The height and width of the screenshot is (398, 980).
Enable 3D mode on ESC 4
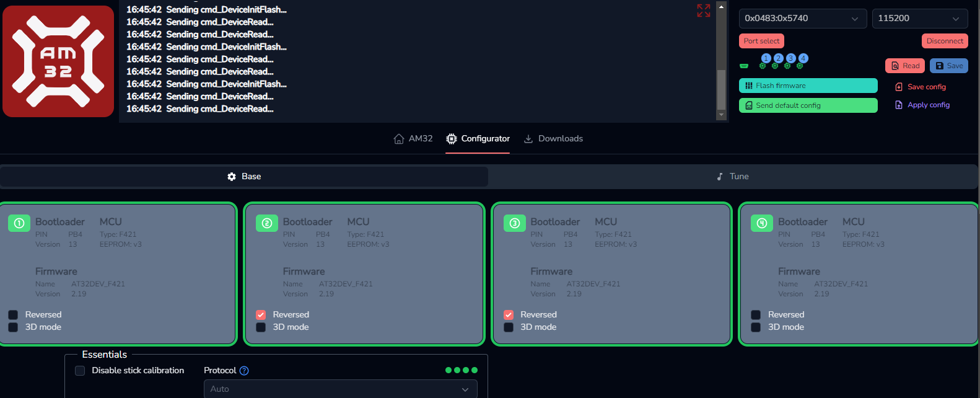point(756,327)
